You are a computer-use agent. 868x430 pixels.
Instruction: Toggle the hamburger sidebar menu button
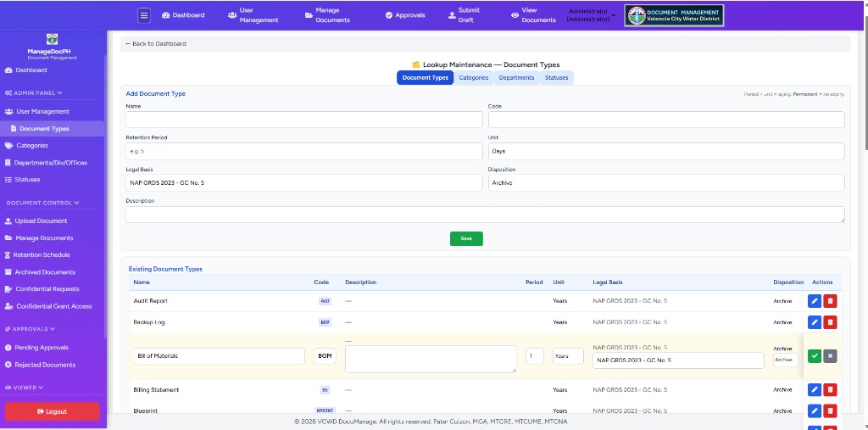click(144, 15)
